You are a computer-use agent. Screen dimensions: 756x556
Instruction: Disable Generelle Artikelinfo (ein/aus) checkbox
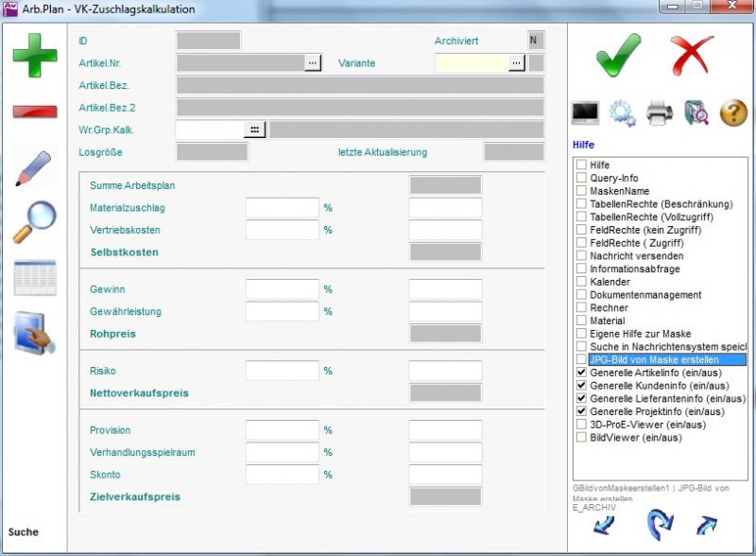click(x=581, y=374)
